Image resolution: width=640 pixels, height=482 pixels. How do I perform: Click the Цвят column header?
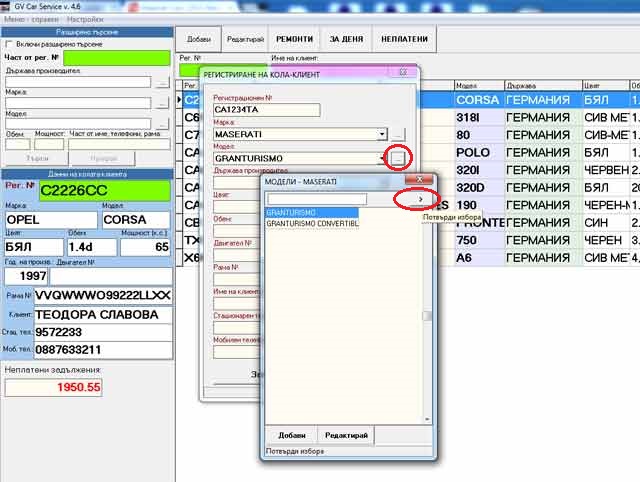click(x=606, y=86)
